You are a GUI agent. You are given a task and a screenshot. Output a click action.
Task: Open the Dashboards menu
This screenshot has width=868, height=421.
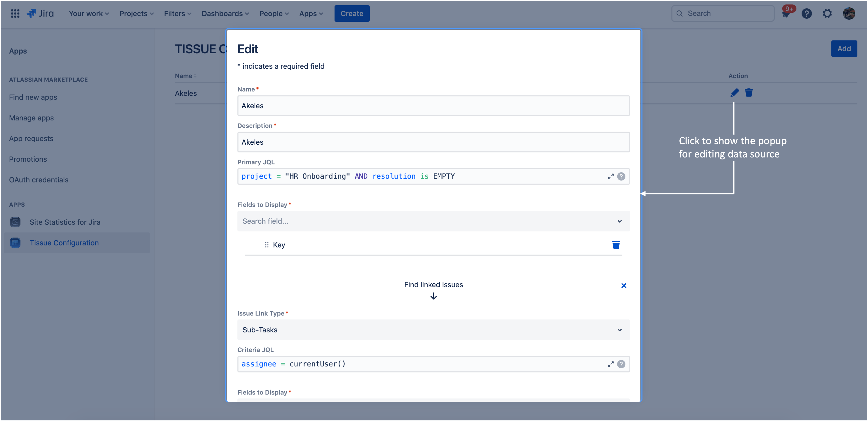tap(225, 13)
